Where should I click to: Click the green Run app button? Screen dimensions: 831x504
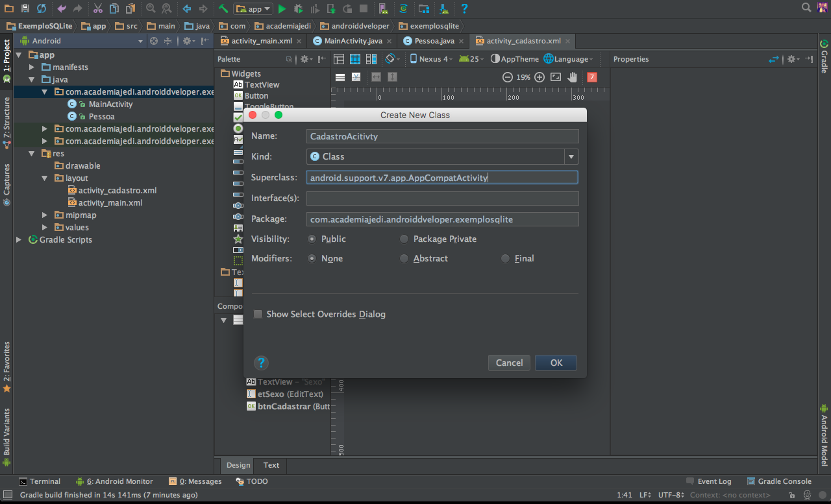click(x=282, y=8)
